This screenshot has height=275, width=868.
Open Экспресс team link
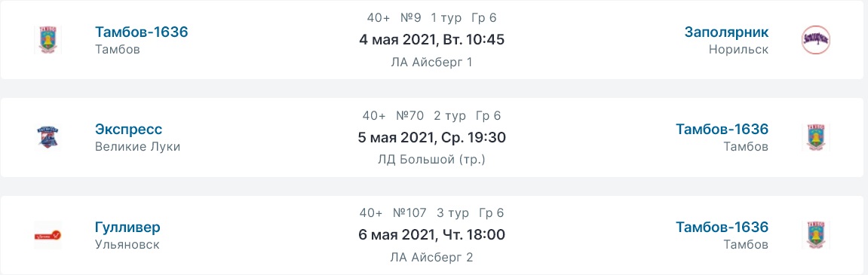click(x=129, y=130)
